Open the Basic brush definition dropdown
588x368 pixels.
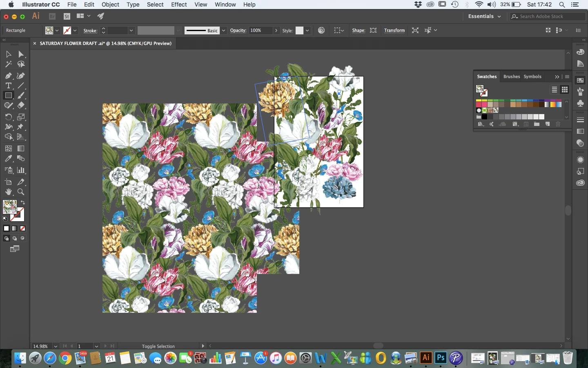tap(224, 31)
